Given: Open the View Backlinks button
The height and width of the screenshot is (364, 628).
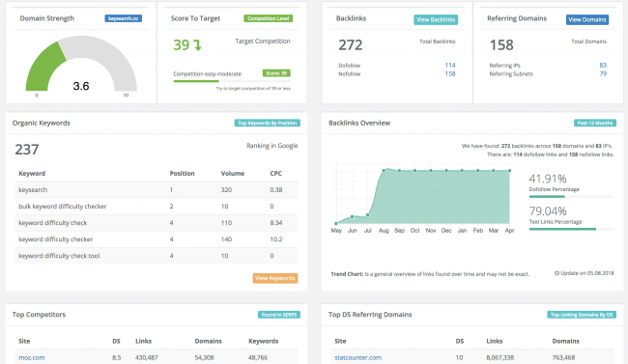Looking at the screenshot, I should 436,19.
